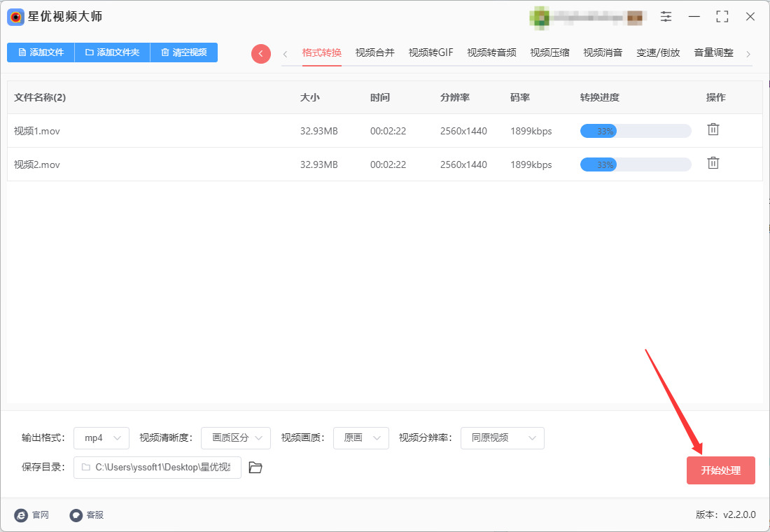Open the save directory folder icon
Screen dimensions: 770x532
[255, 467]
